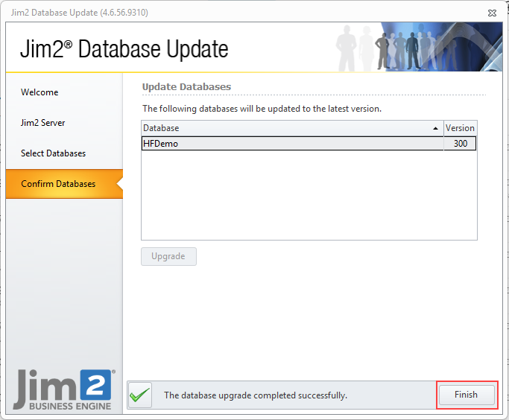Viewport: 509px width, 420px height.
Task: Click the sort arrow in Database header
Action: click(x=436, y=128)
